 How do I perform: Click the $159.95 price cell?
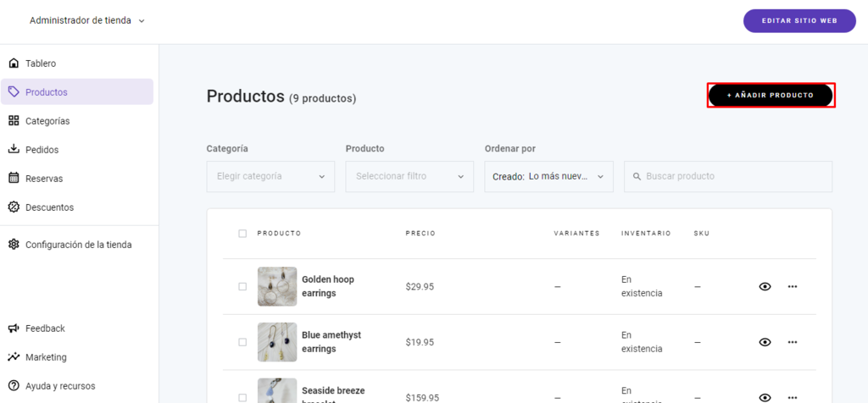pyautogui.click(x=422, y=397)
